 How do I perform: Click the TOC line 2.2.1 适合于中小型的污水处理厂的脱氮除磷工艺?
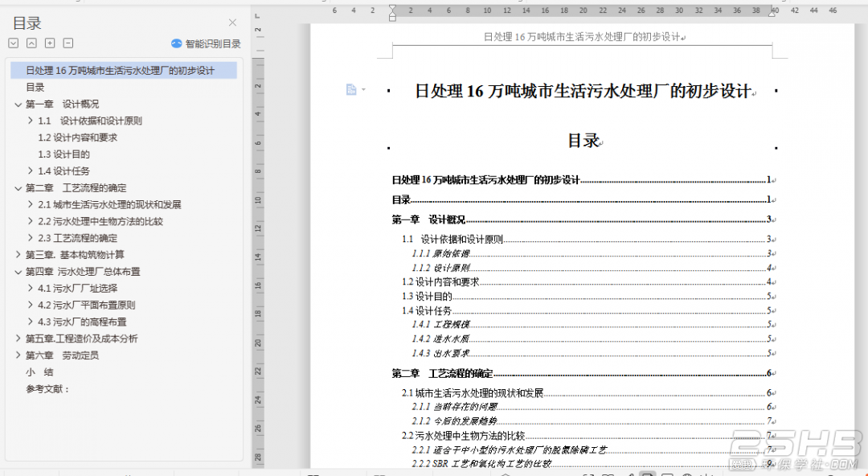[x=592, y=450]
